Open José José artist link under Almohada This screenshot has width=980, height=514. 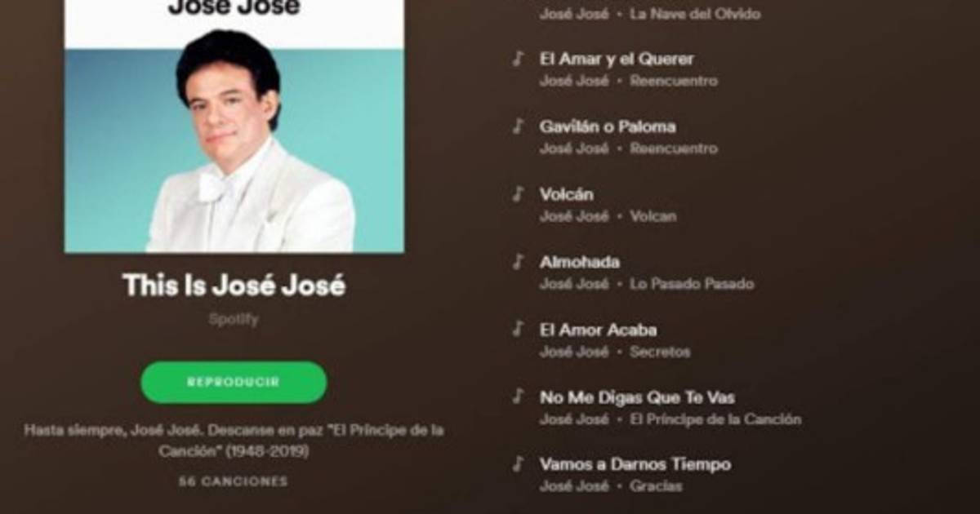coord(574,284)
